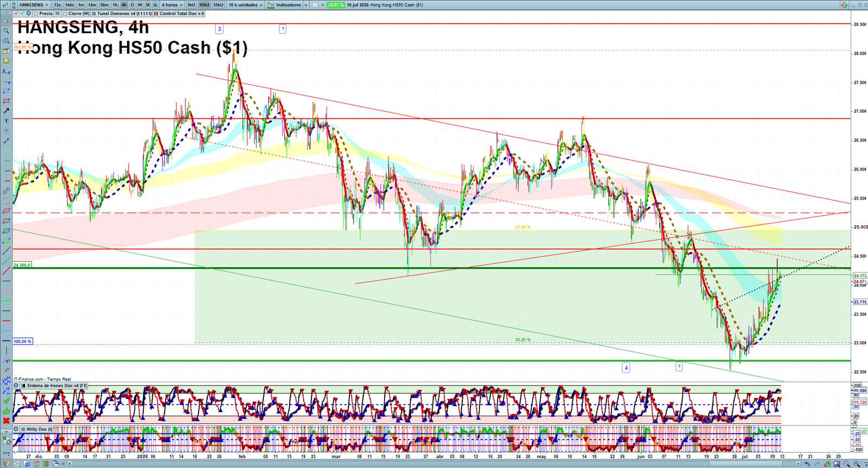Pick the dark blue horizontal line style

click(7, 340)
